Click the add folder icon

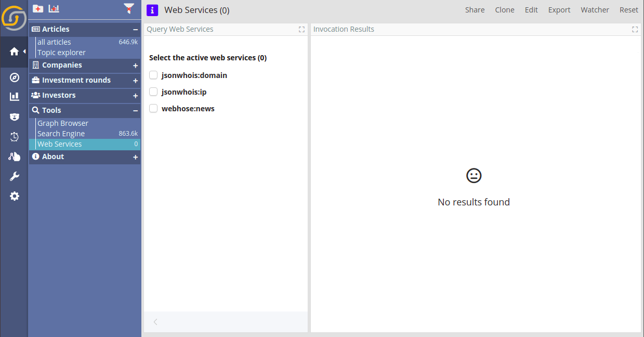(38, 8)
